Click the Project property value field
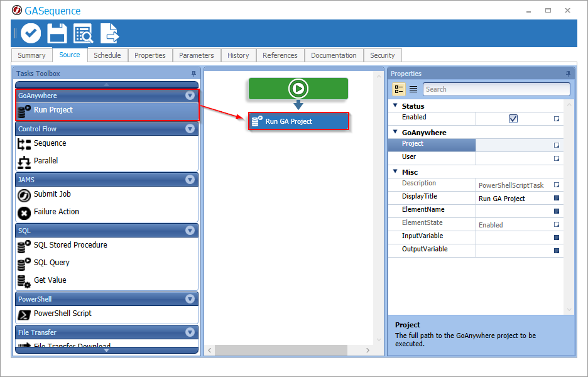Viewport: 588px width, 377px height. [x=513, y=145]
